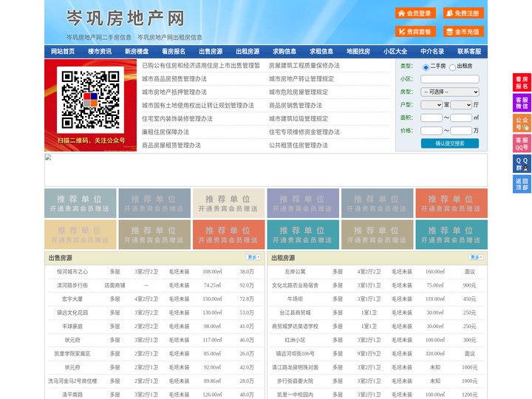
Task: Open the 镇远河坝街106号 rental listing
Action: tap(295, 353)
